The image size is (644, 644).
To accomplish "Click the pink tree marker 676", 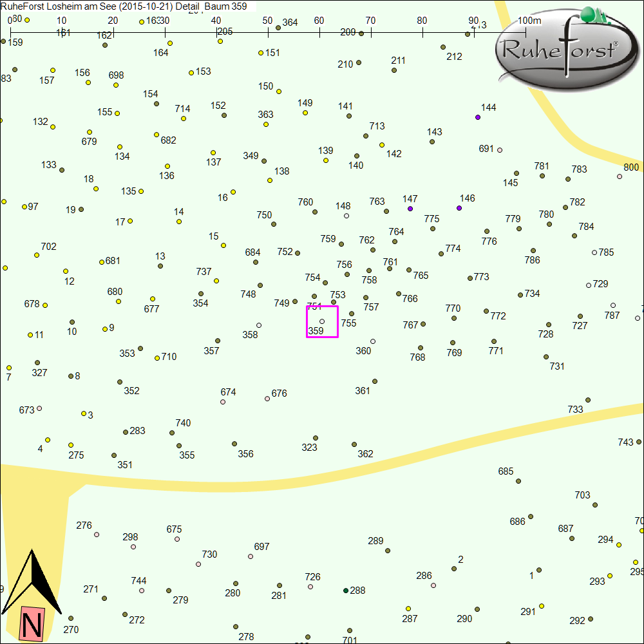I will (267, 399).
